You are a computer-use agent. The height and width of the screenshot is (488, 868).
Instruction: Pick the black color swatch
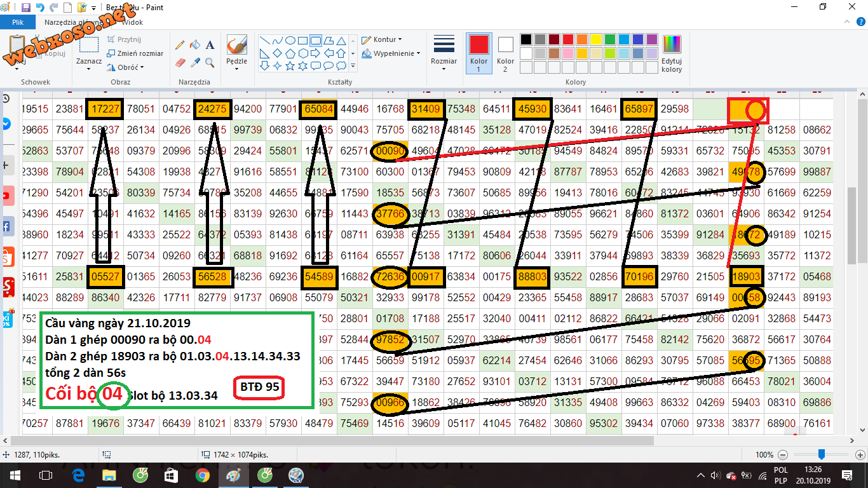pyautogui.click(x=526, y=39)
